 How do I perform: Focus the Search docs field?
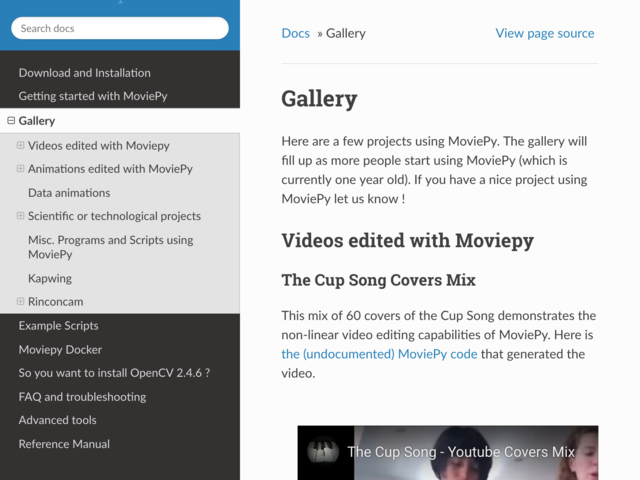(120, 28)
